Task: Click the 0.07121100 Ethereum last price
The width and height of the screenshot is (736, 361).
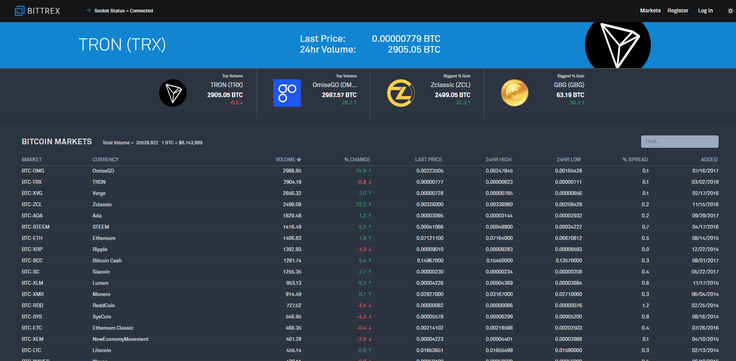Action: pyautogui.click(x=429, y=238)
